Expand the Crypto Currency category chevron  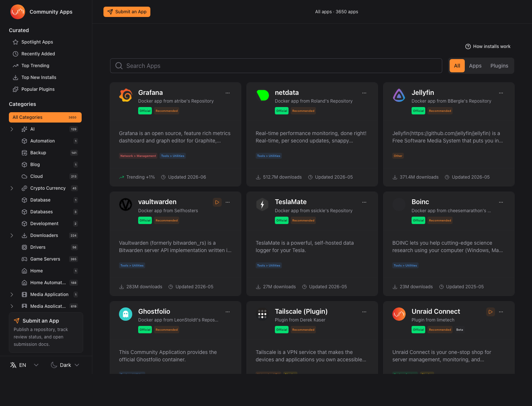[12, 188]
